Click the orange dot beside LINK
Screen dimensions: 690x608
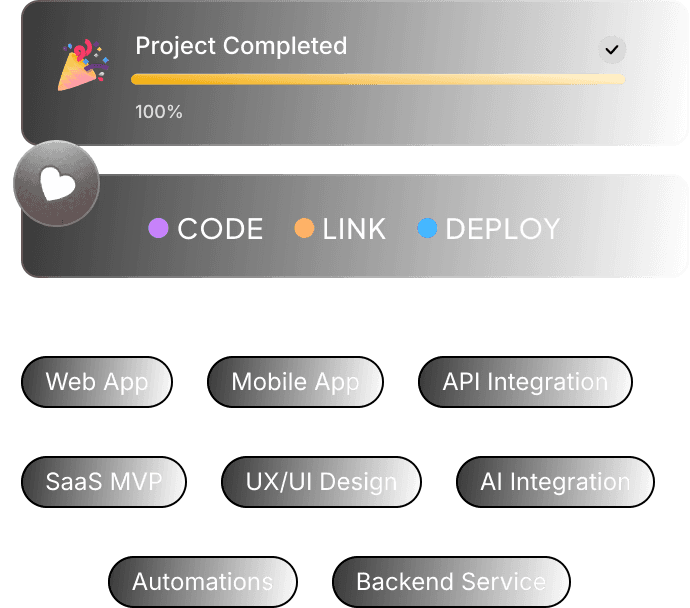tap(304, 228)
